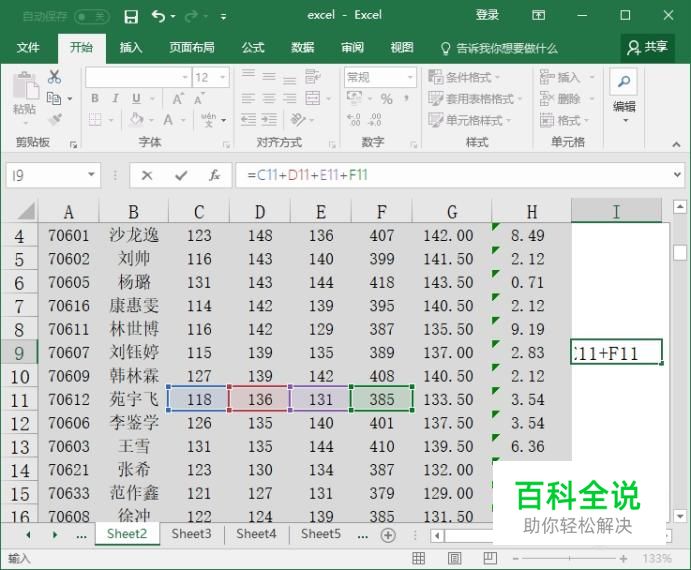Toggle Underline formatting
The image size is (691, 570).
point(136,98)
